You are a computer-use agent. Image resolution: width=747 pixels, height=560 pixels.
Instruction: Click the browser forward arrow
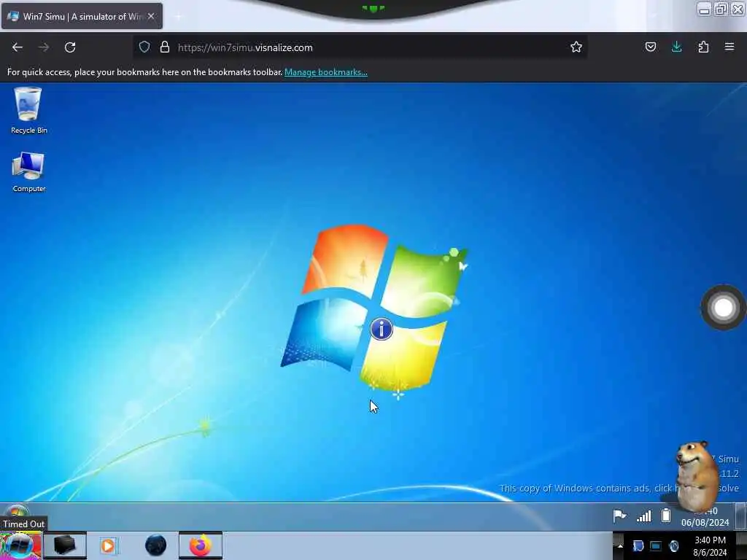[44, 47]
